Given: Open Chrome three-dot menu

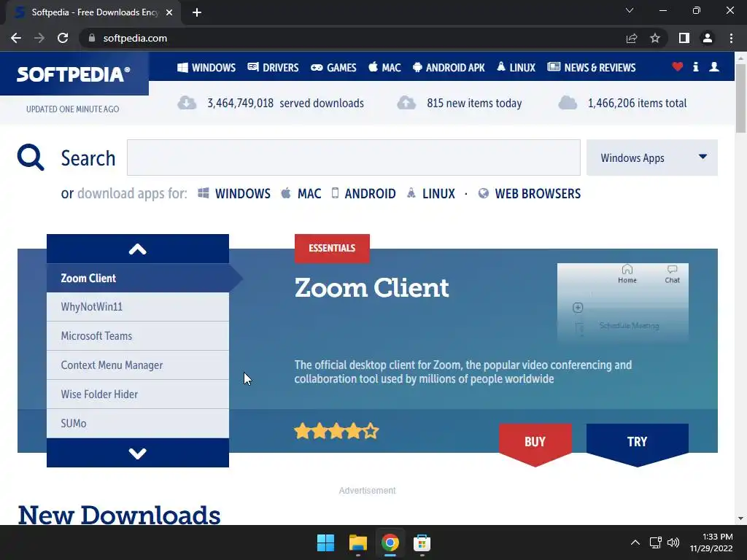Looking at the screenshot, I should tap(731, 38).
